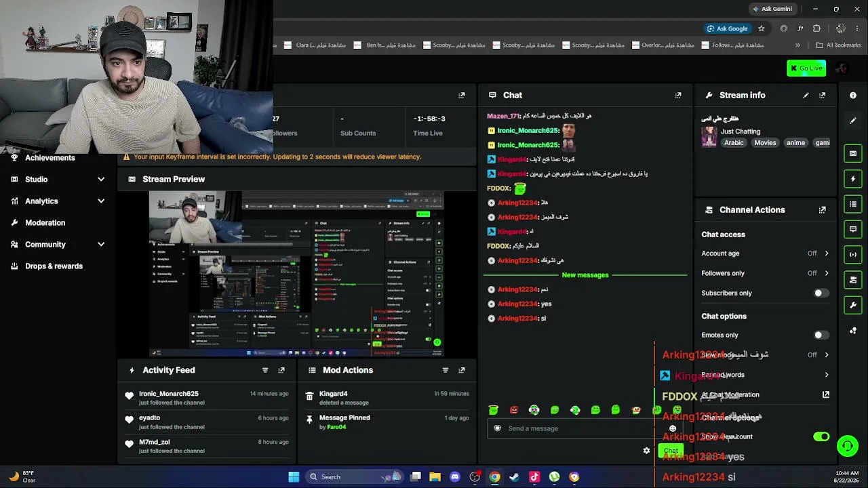Open the Just Chatting category link
Image resolution: width=868 pixels, height=488 pixels.
(741, 131)
